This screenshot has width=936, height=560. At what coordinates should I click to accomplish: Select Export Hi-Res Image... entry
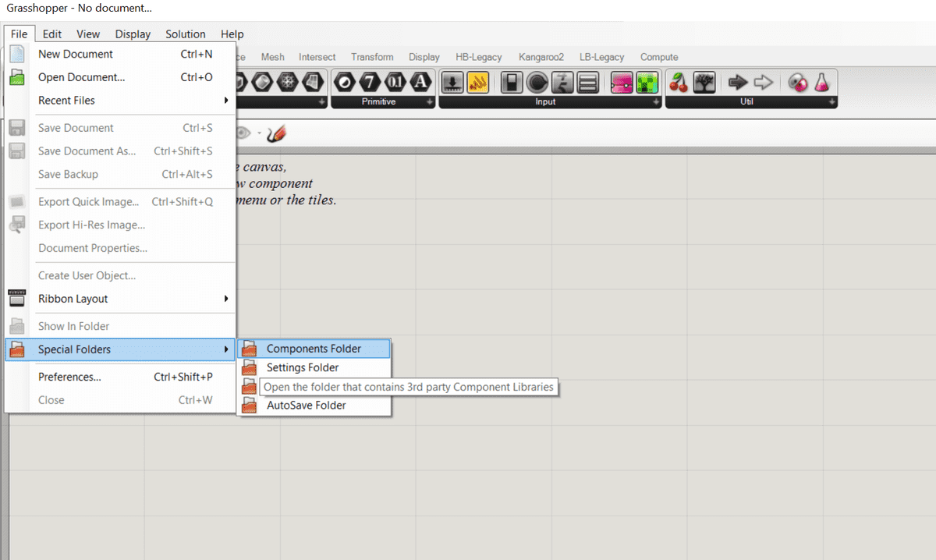(x=120, y=225)
